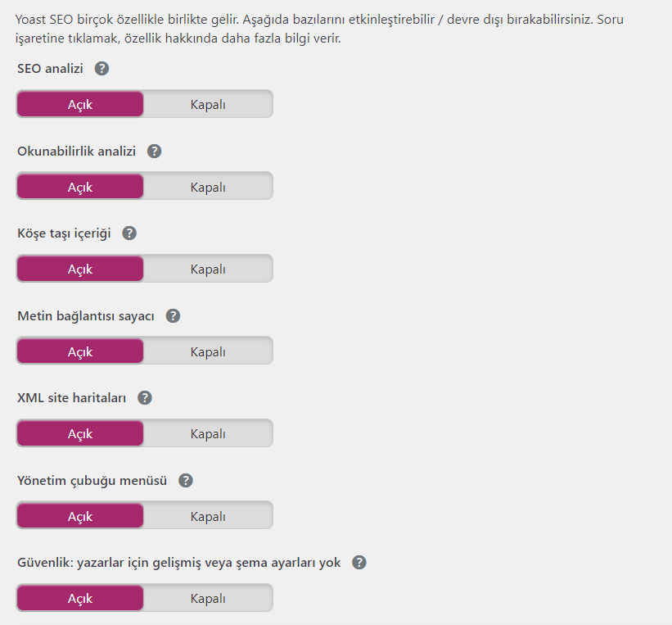Select Açık for SEO analizi

[x=80, y=104]
